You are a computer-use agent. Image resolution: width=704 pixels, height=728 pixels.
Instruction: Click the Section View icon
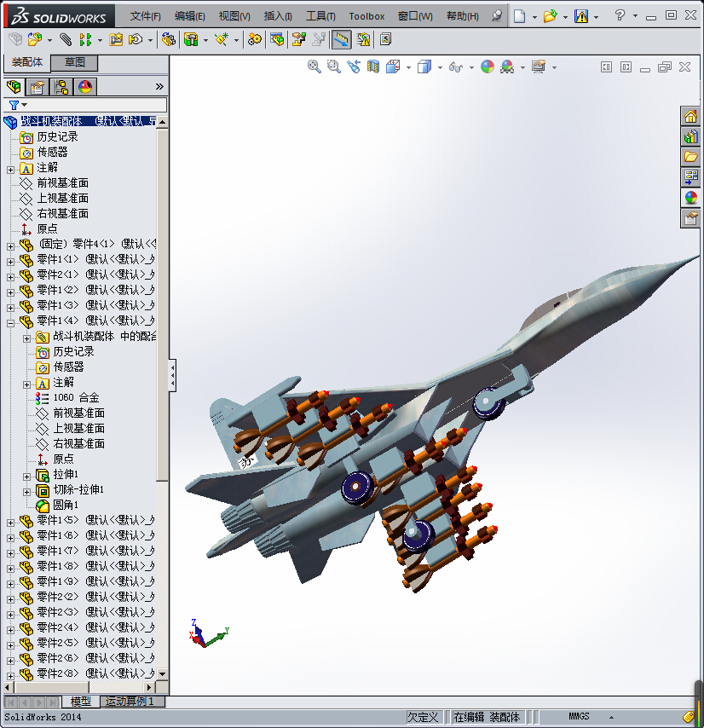tap(373, 66)
